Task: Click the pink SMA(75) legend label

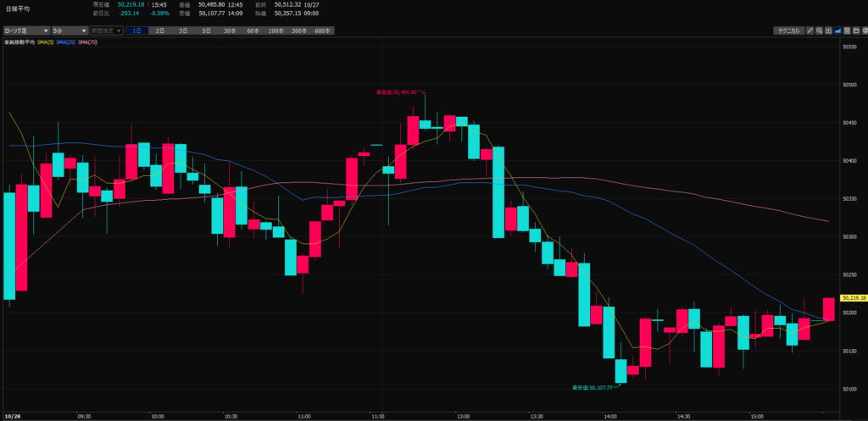Action: tap(89, 41)
